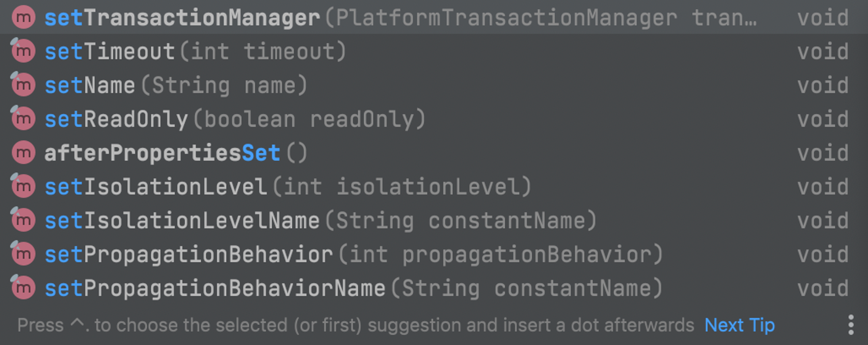The image size is (868, 345).
Task: Choose setTimeout(int timeout) completion
Action: (434, 51)
